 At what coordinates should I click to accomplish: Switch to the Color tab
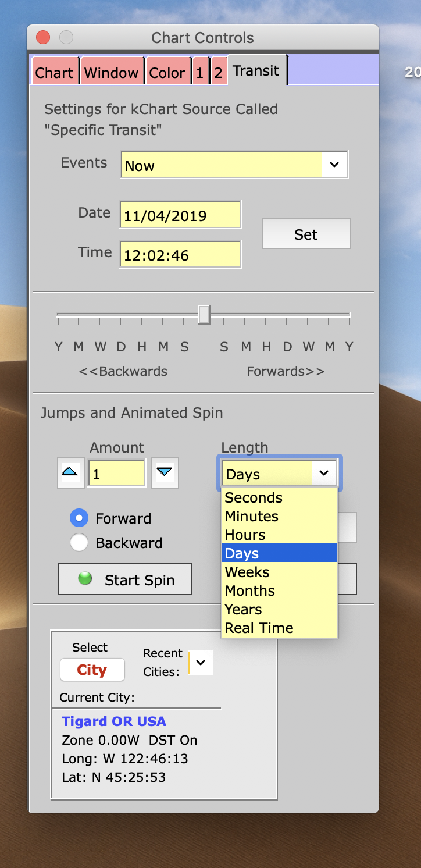point(167,73)
